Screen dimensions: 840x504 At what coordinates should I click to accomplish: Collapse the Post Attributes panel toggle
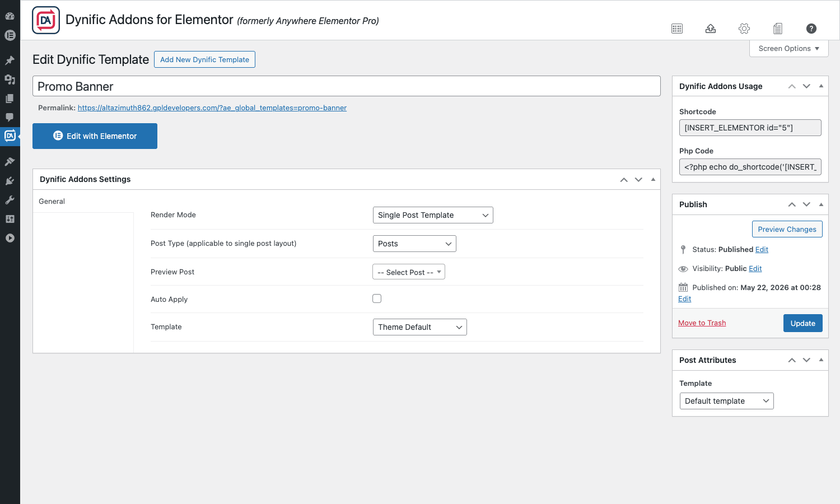coord(821,360)
